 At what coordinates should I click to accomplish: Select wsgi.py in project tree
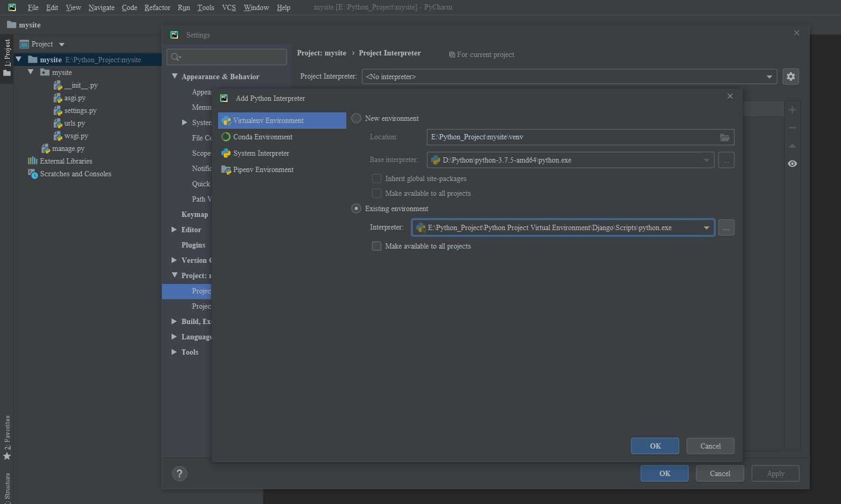(71, 136)
